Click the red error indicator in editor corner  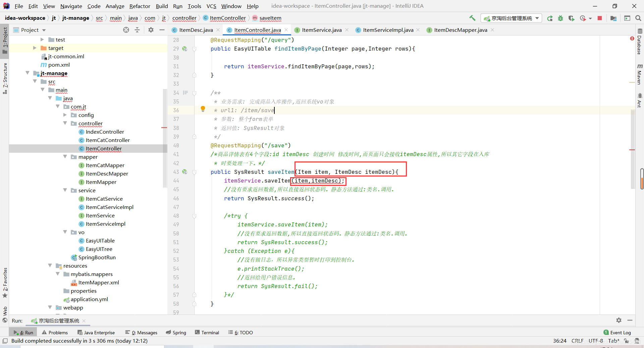(x=632, y=39)
